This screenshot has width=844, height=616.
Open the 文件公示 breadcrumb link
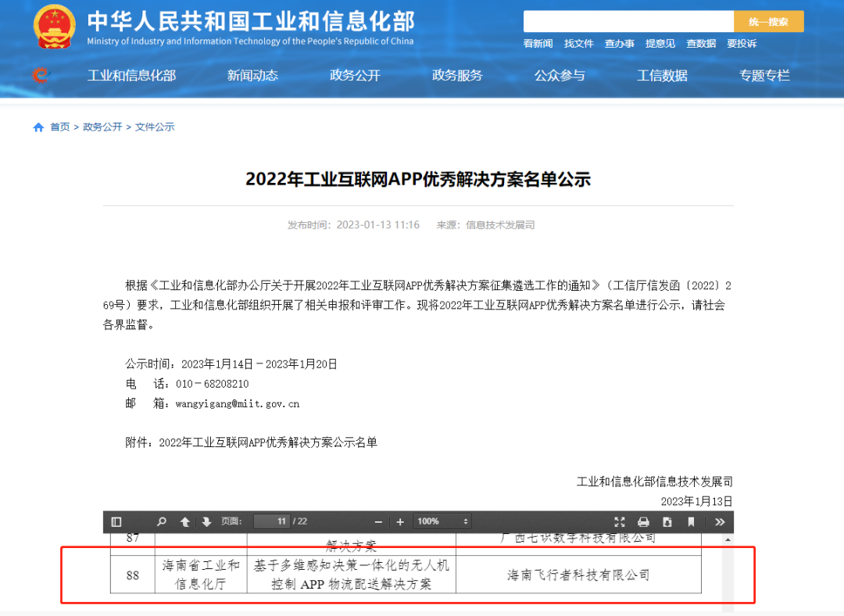155,126
